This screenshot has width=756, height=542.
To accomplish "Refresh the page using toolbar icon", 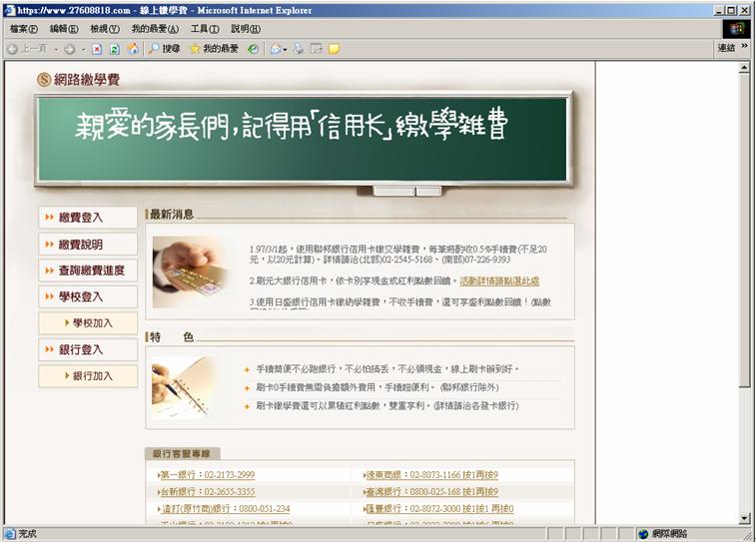I will point(114,48).
